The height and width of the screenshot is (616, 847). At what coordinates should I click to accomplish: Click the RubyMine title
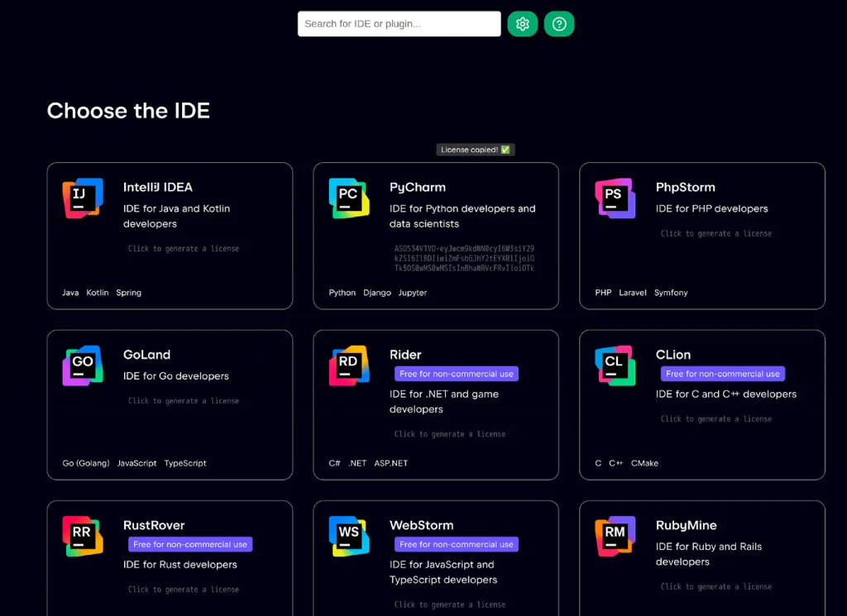click(686, 525)
